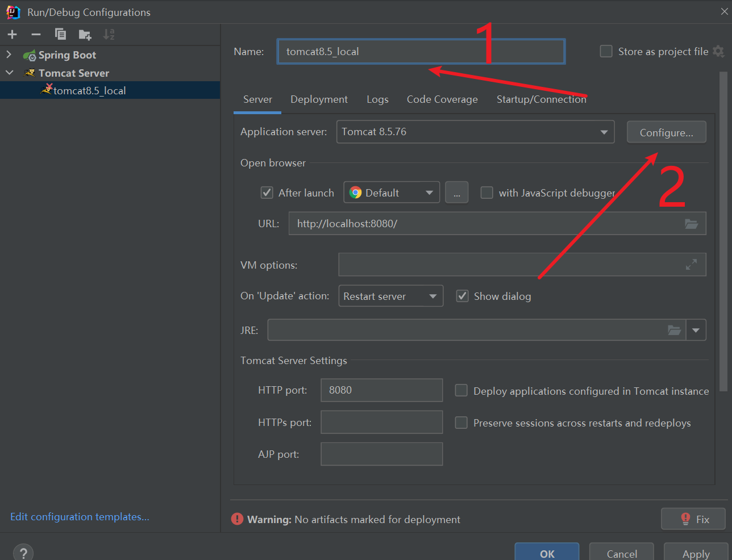Click the Tomcat Server cat icon
This screenshot has height=560, width=732.
[30, 73]
